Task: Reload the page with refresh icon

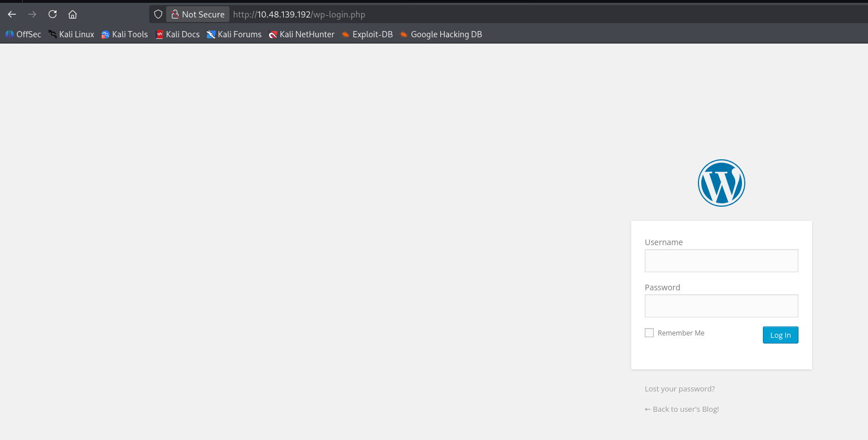Action: [53, 14]
